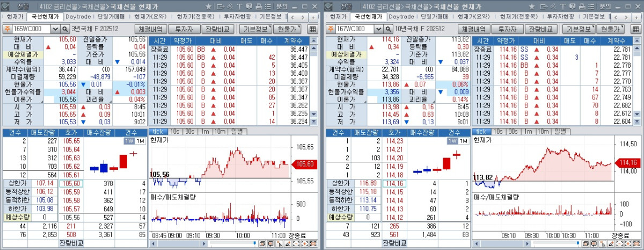
Task: Click the send/export icon in the 3년국채 window title bar
Action: coord(221,6)
